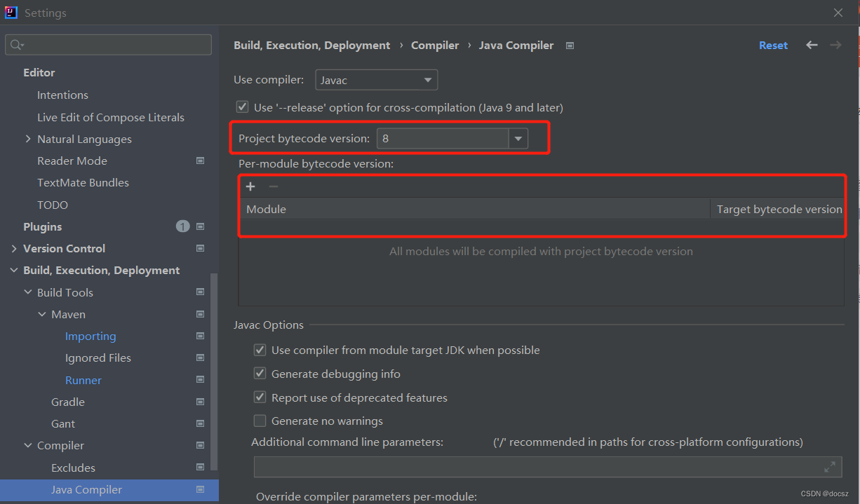Click the project-level icon beside Plugins
The height and width of the screenshot is (504, 860).
point(200,226)
